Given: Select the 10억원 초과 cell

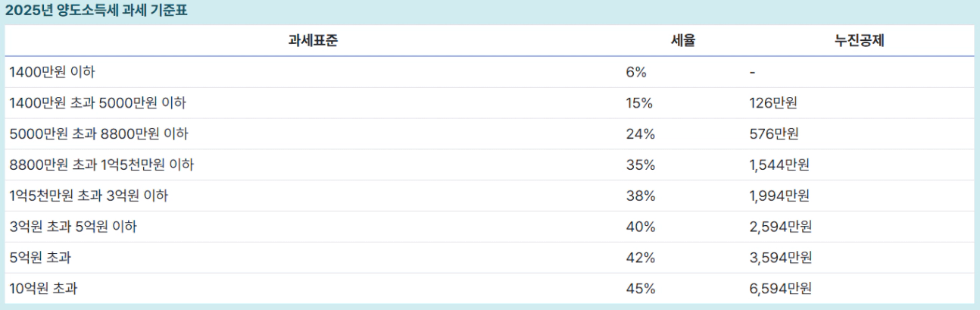Looking at the screenshot, I should point(313,289).
